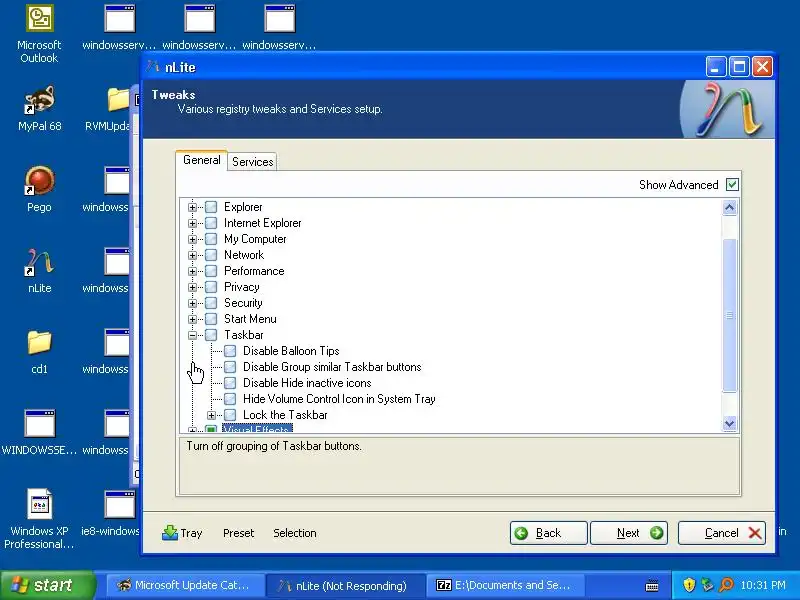The image size is (800, 600).
Task: Click the Cancel button
Action: pyautogui.click(x=721, y=533)
